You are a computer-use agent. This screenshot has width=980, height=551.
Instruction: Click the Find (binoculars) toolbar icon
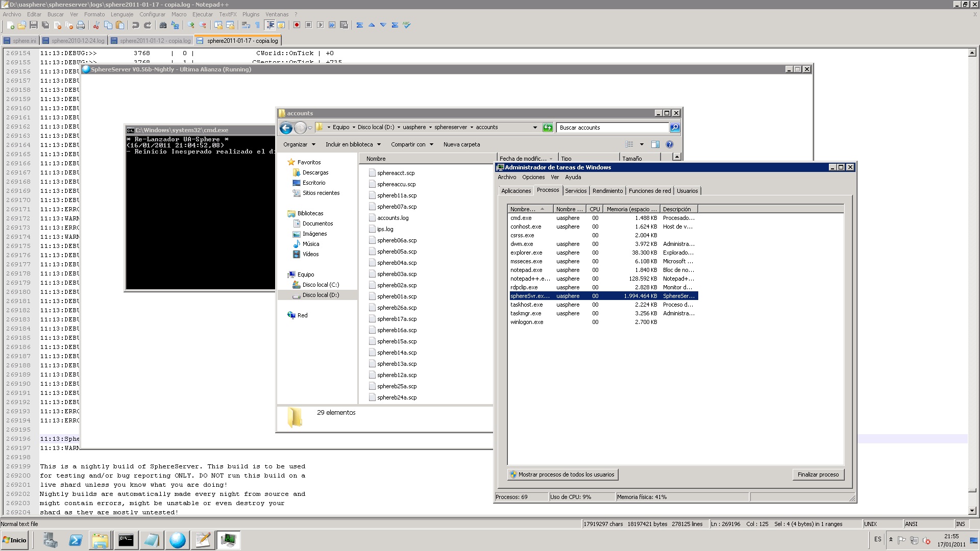(163, 25)
